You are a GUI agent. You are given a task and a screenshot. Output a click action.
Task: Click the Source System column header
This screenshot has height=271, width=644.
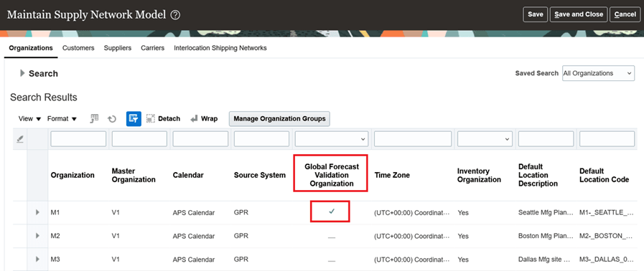(260, 175)
